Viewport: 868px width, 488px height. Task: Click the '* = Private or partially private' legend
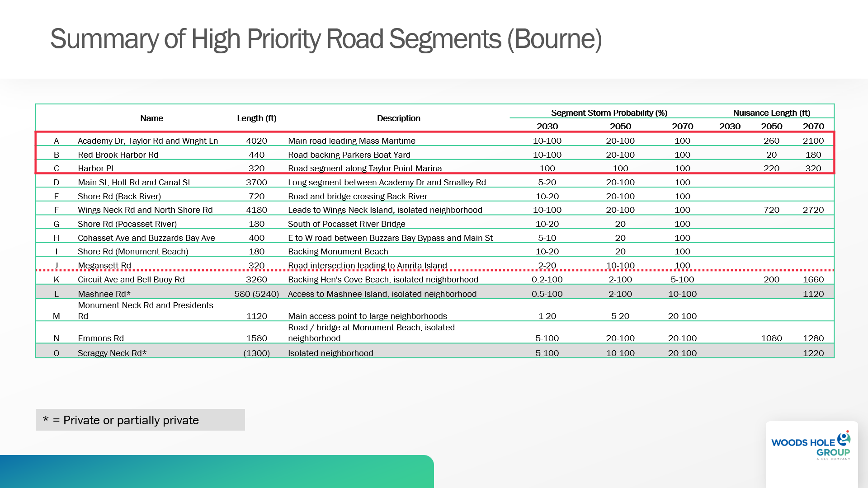coord(140,420)
